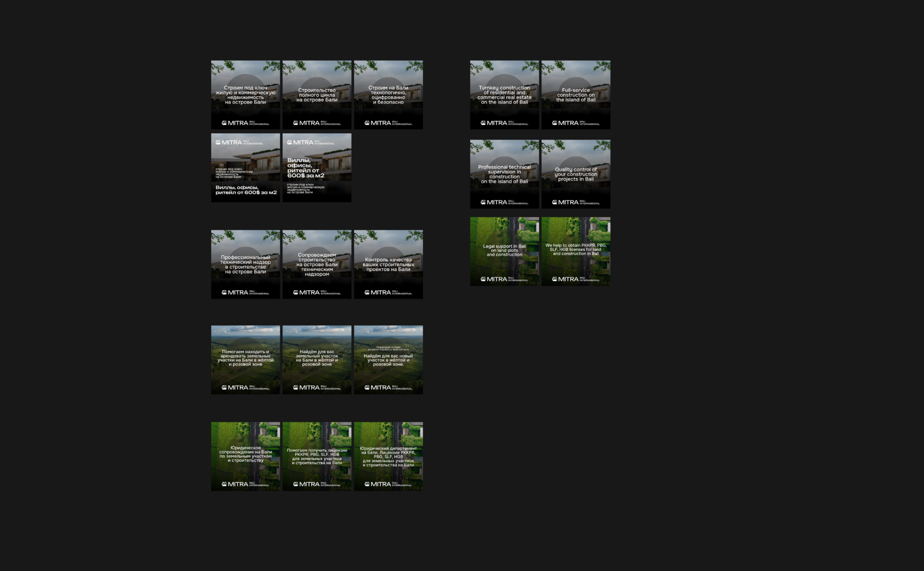Click the 'Turnkey construction' English banner
This screenshot has width=924, height=571.
[504, 95]
